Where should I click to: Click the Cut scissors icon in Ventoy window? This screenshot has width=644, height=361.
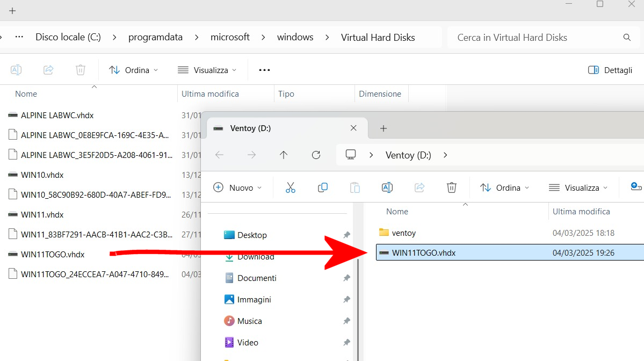tap(291, 187)
